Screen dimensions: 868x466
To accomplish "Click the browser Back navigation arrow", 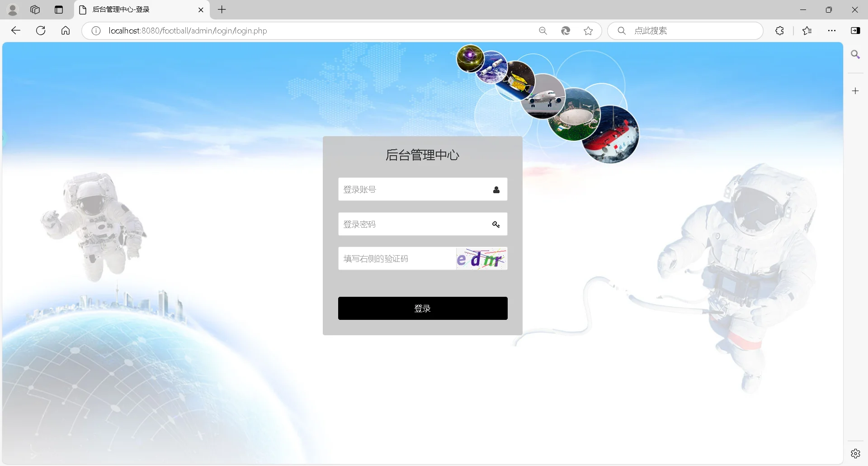I will pyautogui.click(x=16, y=30).
